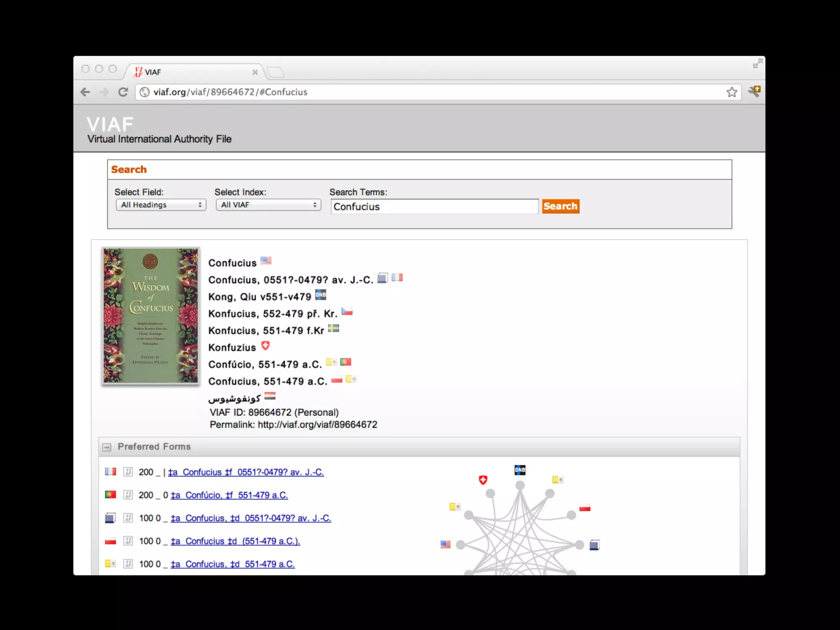The image size is (840, 630).
Task: Click the DNB icon beside Kong, Qiu
Action: point(320,294)
